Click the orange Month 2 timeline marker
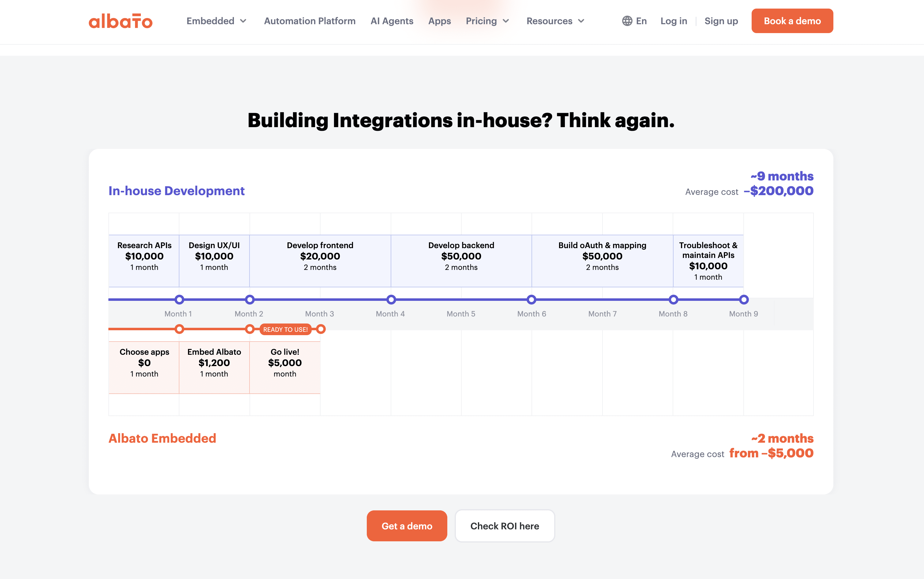The image size is (924, 579). click(250, 329)
